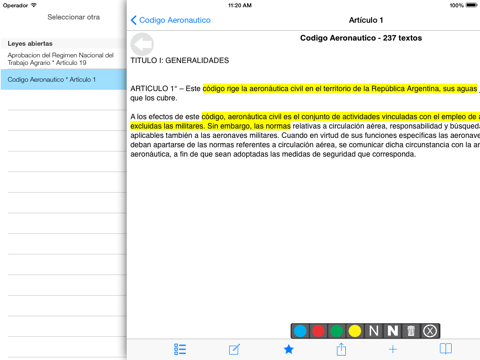This screenshot has height=360, width=480.
Task: Open the share icon in bottom toolbar
Action: click(x=341, y=349)
